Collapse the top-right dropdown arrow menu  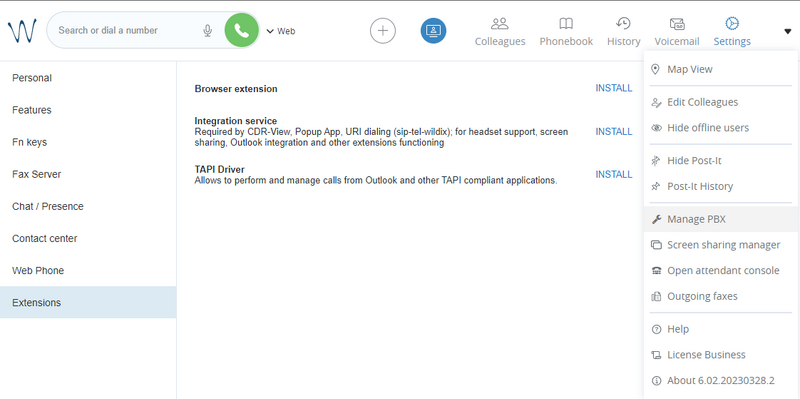787,31
